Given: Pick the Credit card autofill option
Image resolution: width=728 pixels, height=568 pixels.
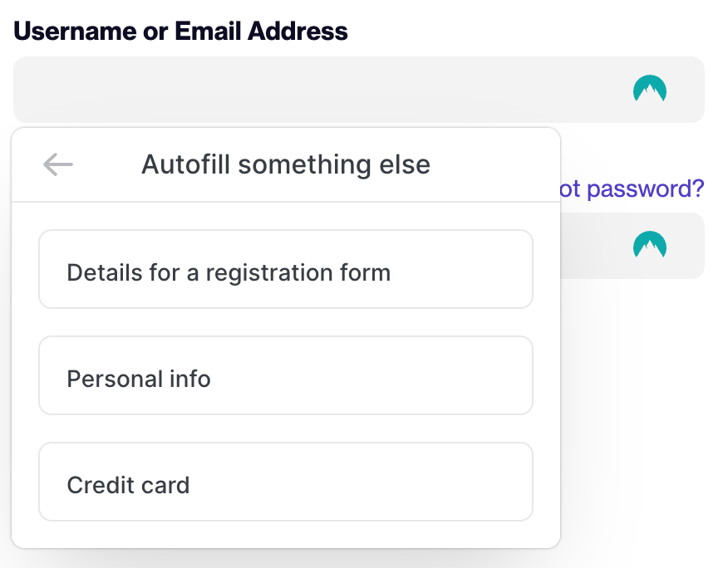Looking at the screenshot, I should [286, 482].
